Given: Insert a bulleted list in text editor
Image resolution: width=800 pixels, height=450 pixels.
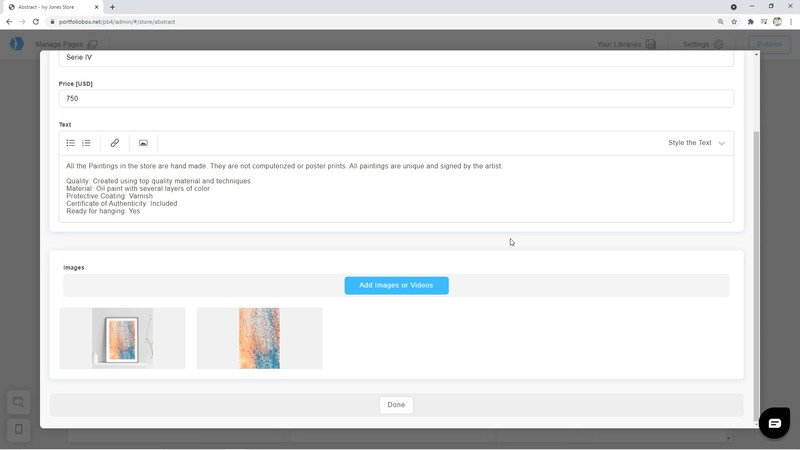Looking at the screenshot, I should [71, 143].
